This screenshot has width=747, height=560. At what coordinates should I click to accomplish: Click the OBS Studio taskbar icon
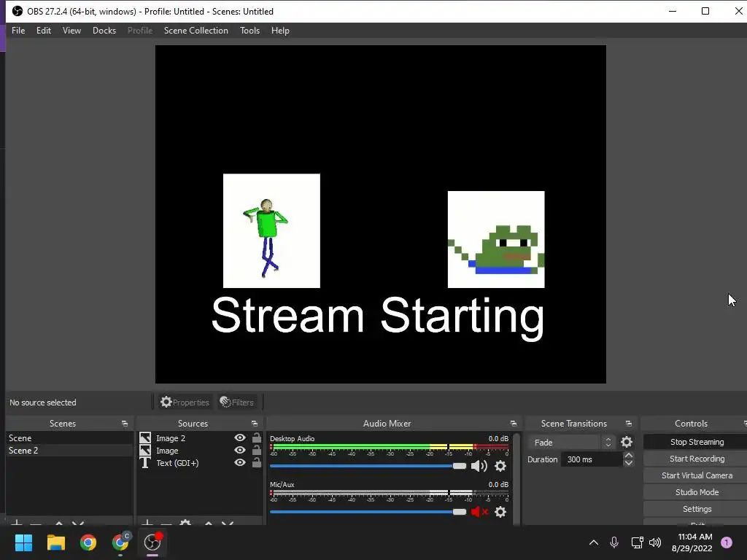point(152,542)
